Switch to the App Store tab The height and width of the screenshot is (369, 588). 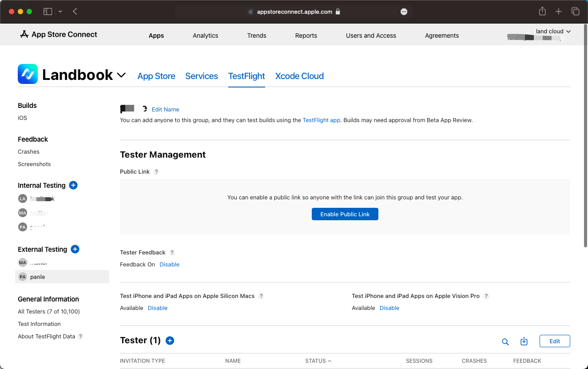tap(156, 76)
